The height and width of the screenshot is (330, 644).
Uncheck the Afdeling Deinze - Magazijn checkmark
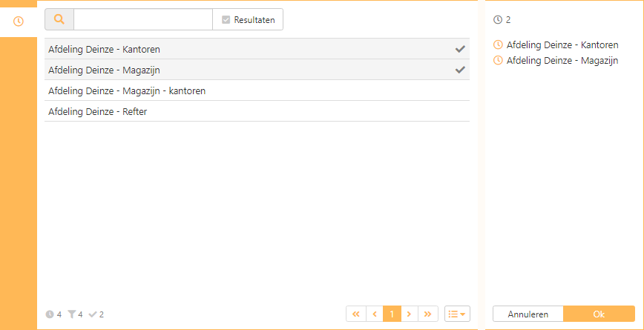pos(460,70)
